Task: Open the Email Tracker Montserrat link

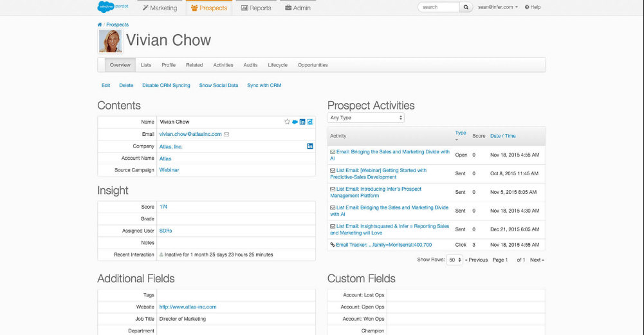Action: coord(384,245)
